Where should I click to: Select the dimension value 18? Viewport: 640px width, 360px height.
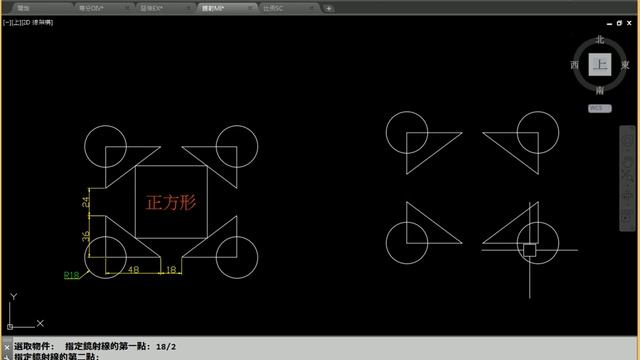coord(171,270)
